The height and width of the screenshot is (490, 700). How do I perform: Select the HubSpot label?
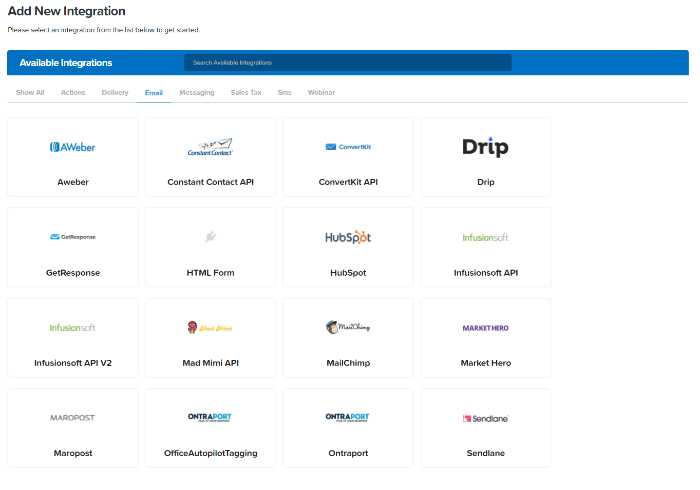click(348, 273)
